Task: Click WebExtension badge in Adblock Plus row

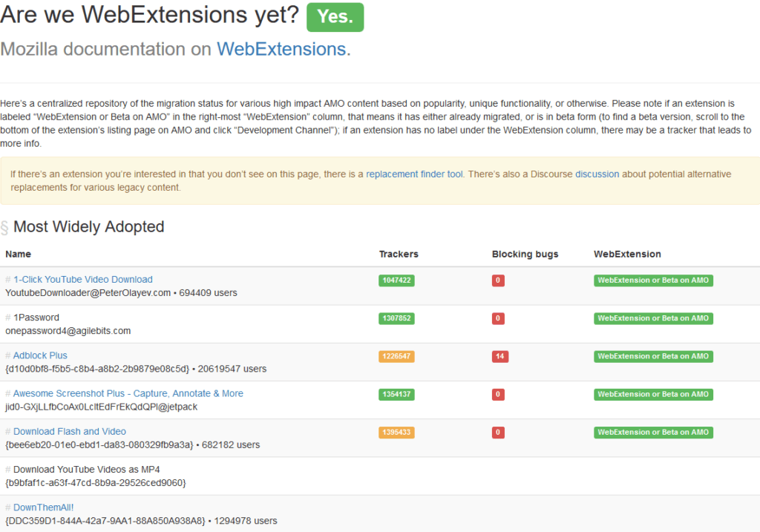Action: (x=653, y=356)
